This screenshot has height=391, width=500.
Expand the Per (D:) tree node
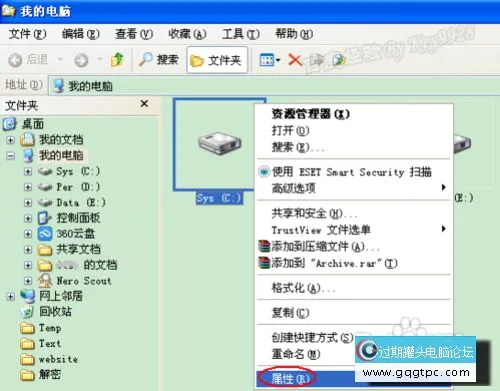point(28,187)
